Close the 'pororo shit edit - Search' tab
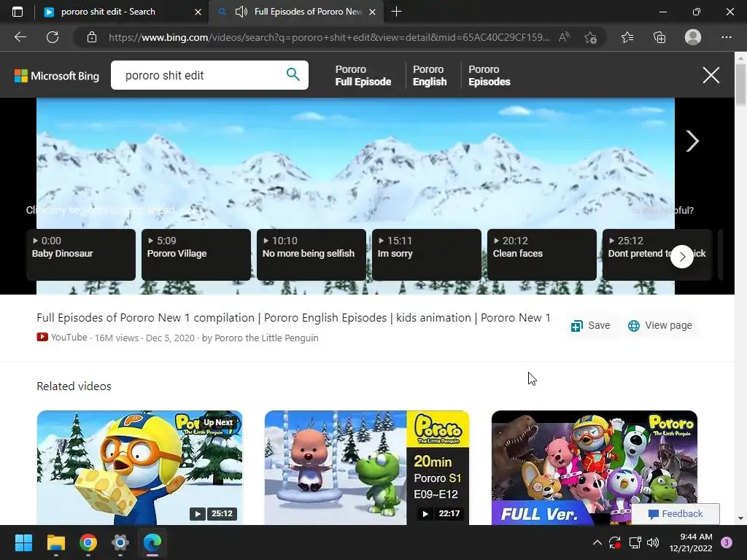Image resolution: width=747 pixels, height=560 pixels. pyautogui.click(x=198, y=12)
